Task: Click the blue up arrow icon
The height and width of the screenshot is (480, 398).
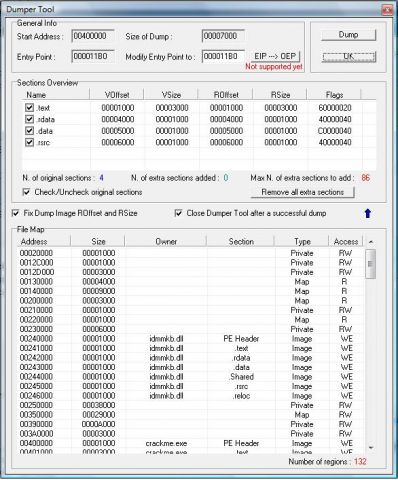Action: [368, 213]
